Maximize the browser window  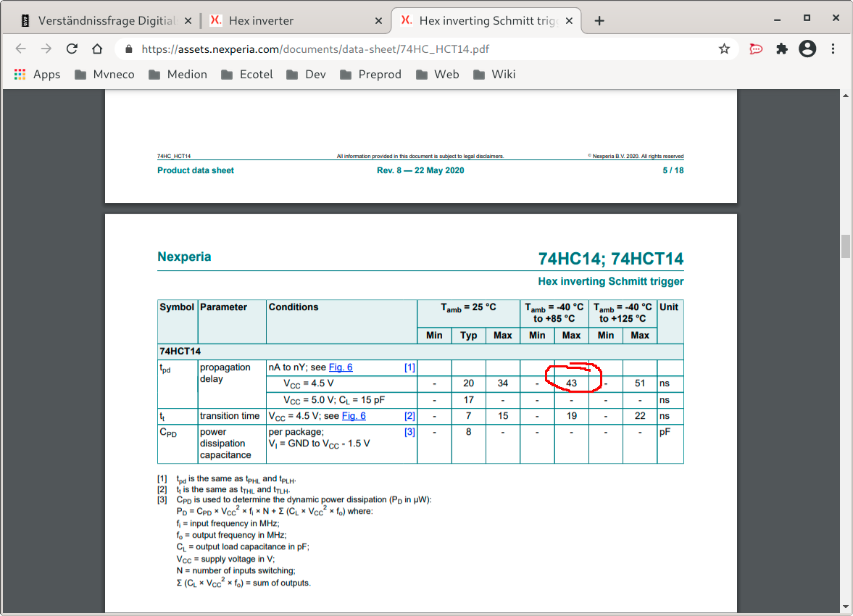807,18
